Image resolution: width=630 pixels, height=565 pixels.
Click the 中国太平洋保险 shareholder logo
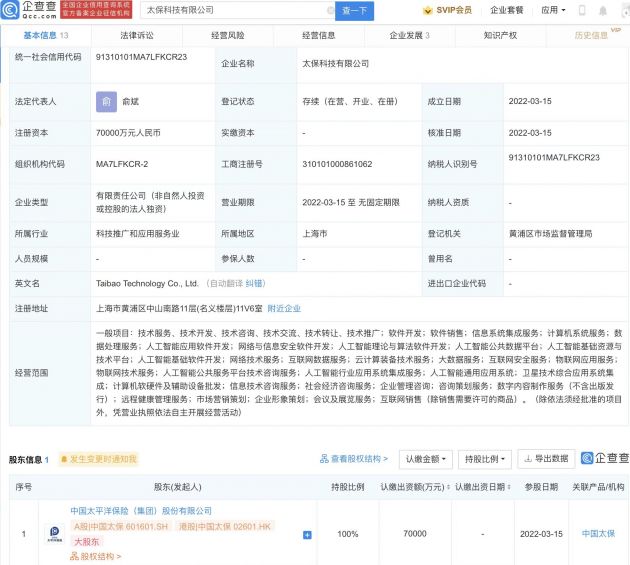pyautogui.click(x=55, y=534)
